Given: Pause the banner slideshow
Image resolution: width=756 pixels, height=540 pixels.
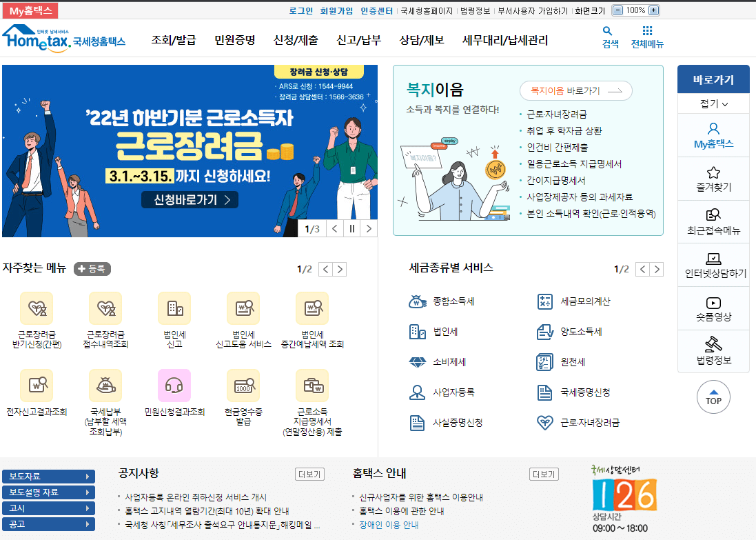Looking at the screenshot, I should pyautogui.click(x=352, y=229).
